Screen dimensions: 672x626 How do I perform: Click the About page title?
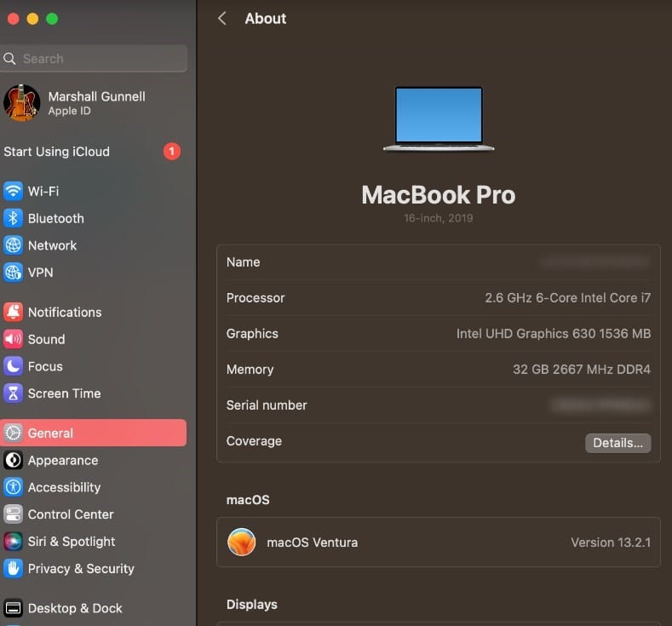pyautogui.click(x=265, y=19)
